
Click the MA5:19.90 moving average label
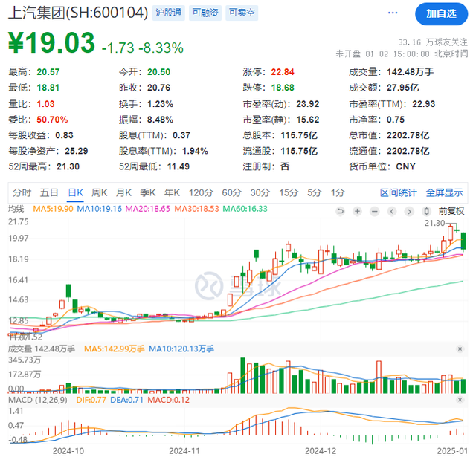pyautogui.click(x=53, y=209)
